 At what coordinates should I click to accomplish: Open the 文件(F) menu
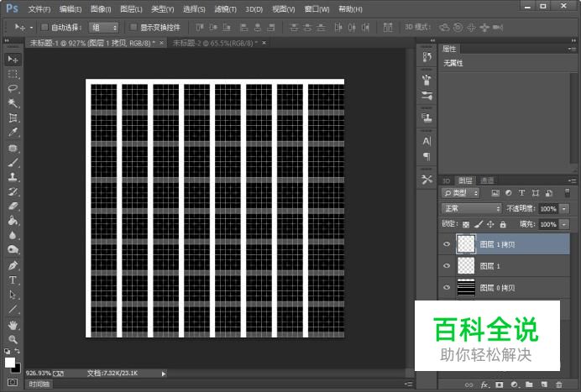click(39, 9)
